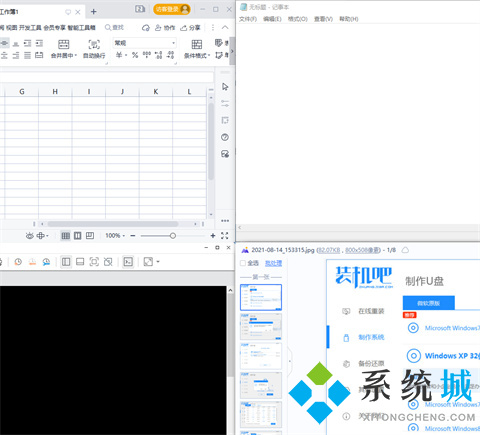The height and width of the screenshot is (435, 480).
Task: Open the three-dot more menu beside 分享
Action: pyautogui.click(x=213, y=28)
